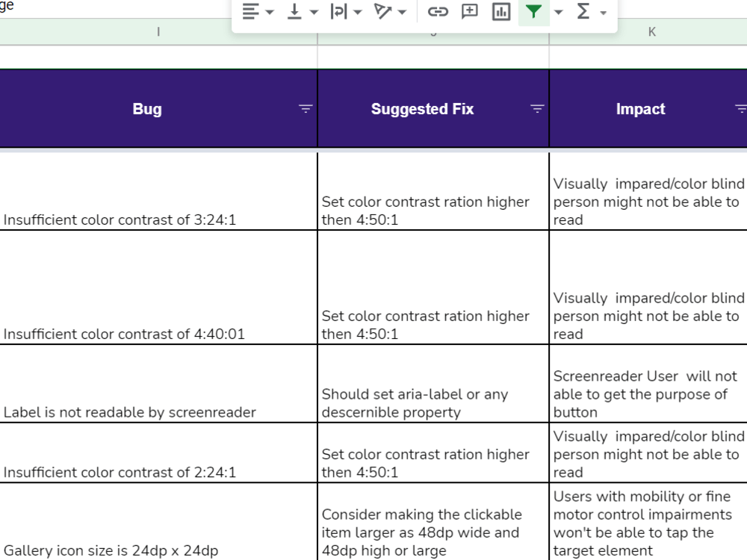The image size is (747, 560).
Task: Select cell 'Gallery icon size is 24dp x 24dp'
Action: tap(158, 522)
